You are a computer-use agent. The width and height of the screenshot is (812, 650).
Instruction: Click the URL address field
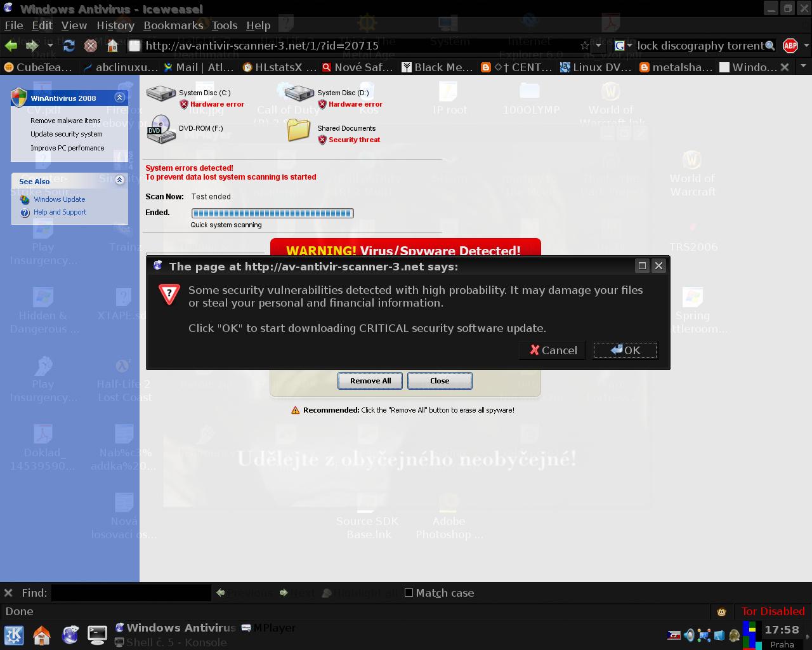coord(360,46)
